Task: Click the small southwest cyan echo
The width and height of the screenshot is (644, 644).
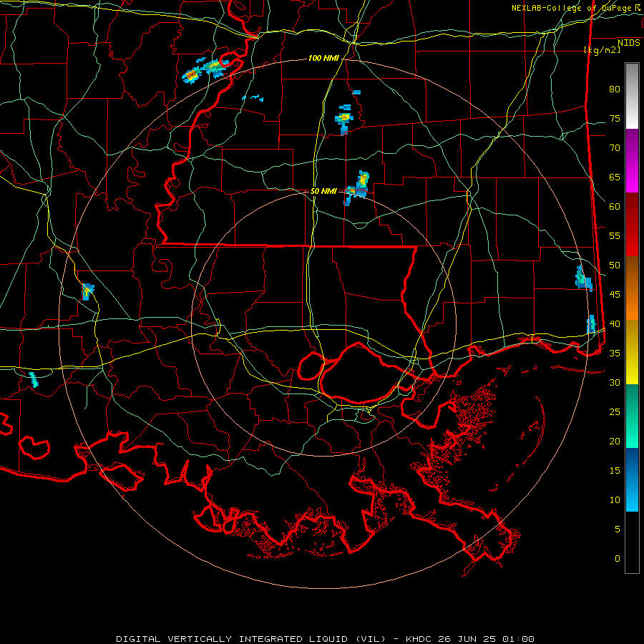Action: 34,379
